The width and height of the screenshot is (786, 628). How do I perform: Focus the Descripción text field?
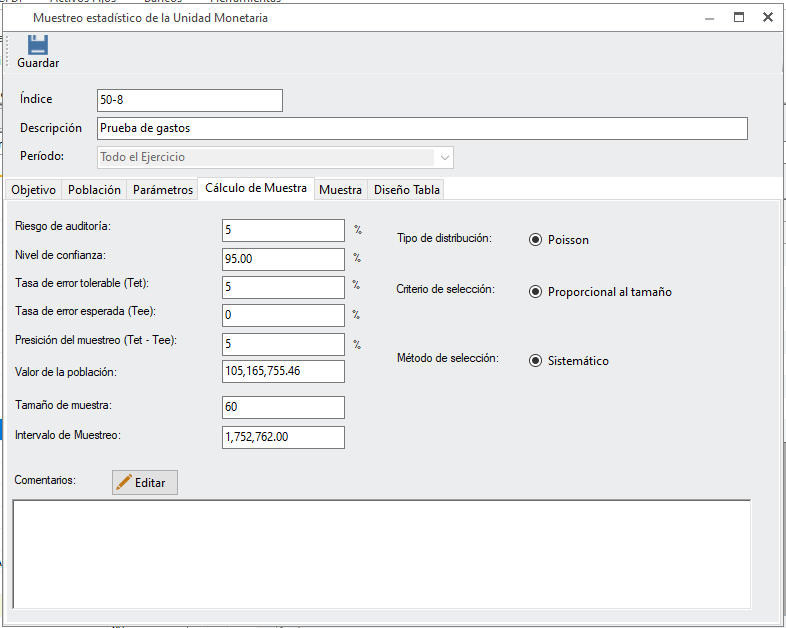[421, 128]
